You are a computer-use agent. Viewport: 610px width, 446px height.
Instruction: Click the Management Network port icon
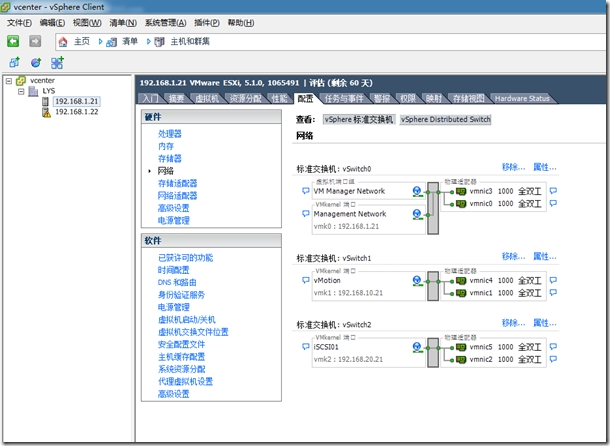[x=417, y=214]
